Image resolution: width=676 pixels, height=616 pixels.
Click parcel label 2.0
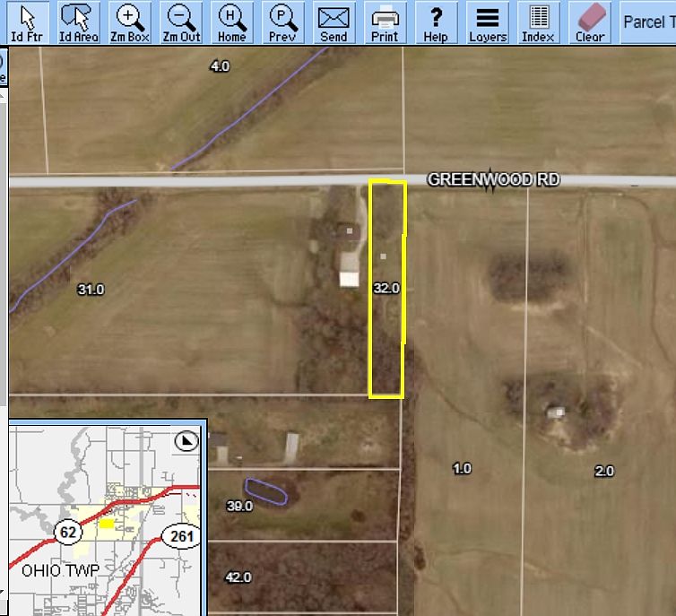(604, 471)
